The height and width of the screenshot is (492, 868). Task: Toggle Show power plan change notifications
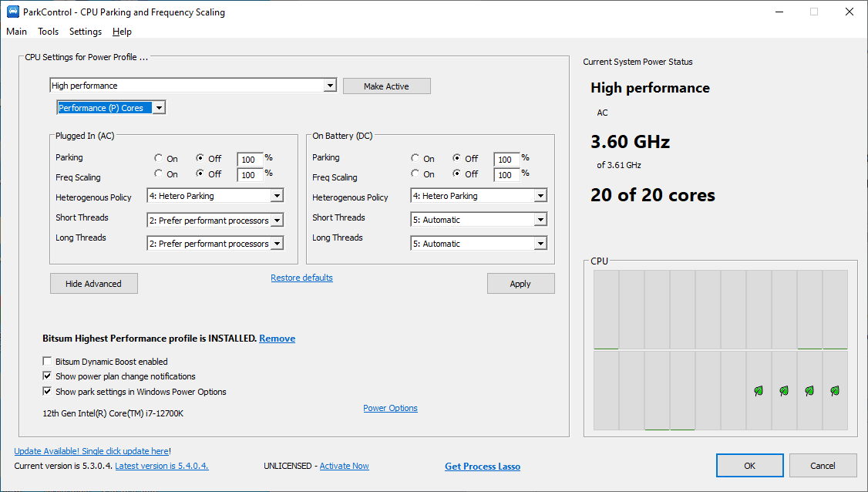(47, 376)
